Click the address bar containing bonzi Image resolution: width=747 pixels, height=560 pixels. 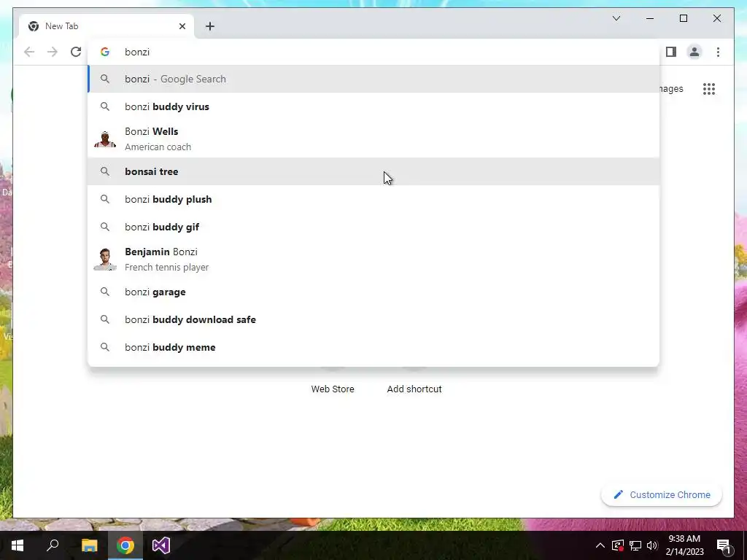pyautogui.click(x=374, y=52)
